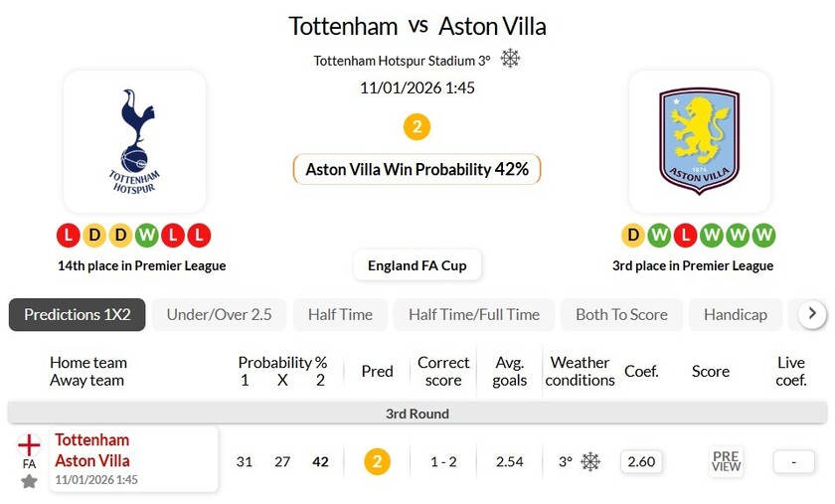This screenshot has height=504, width=835.
Task: Click the orange prediction badge in table row
Action: tap(377, 461)
